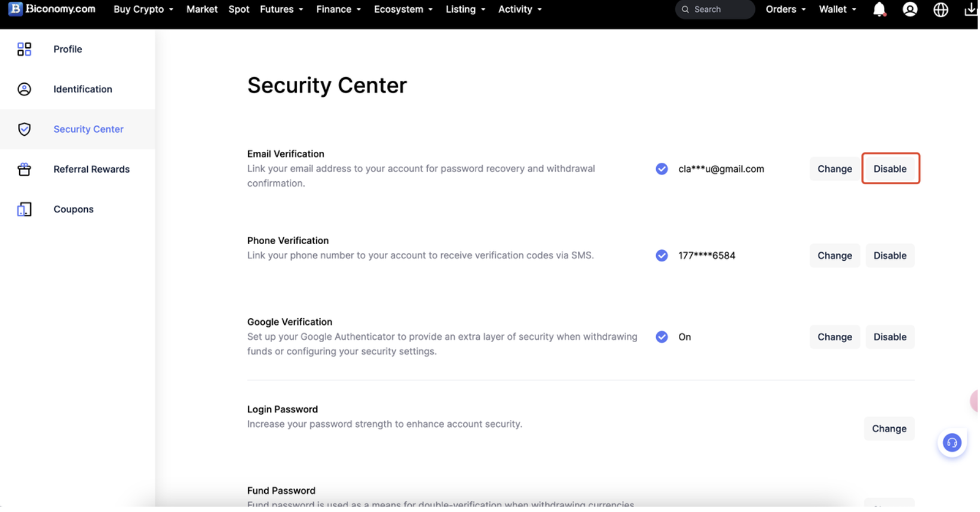Click the Coupons sidebar icon

pyautogui.click(x=24, y=210)
